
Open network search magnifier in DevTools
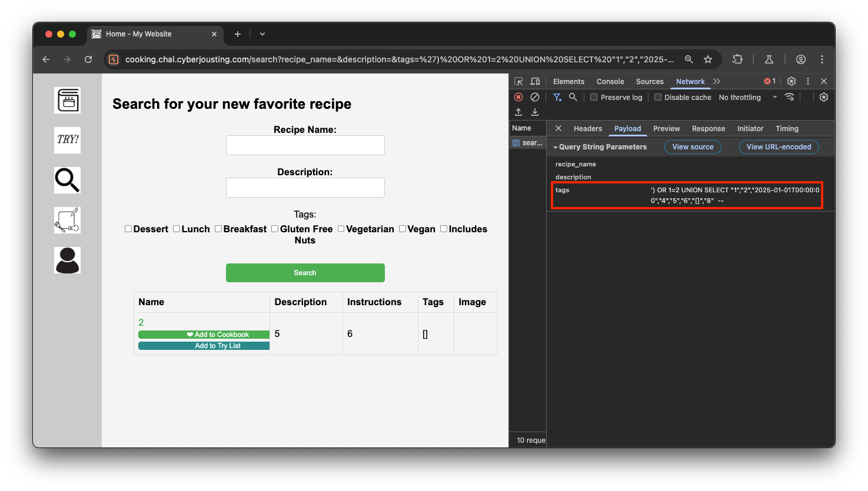point(573,97)
